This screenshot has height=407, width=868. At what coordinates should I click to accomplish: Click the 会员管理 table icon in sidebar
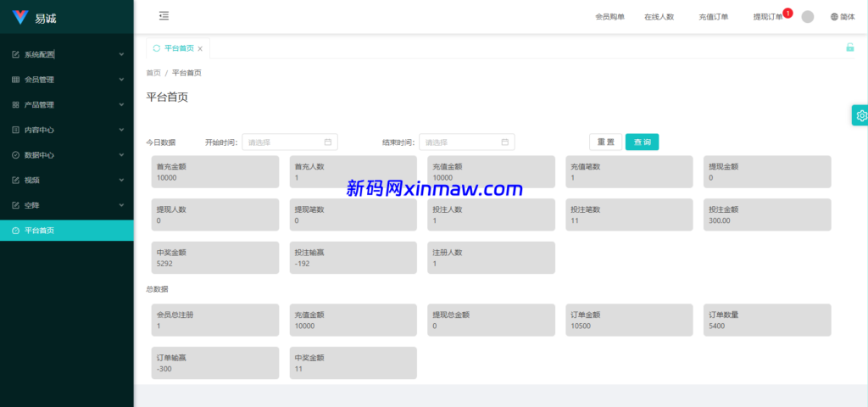[x=15, y=80]
